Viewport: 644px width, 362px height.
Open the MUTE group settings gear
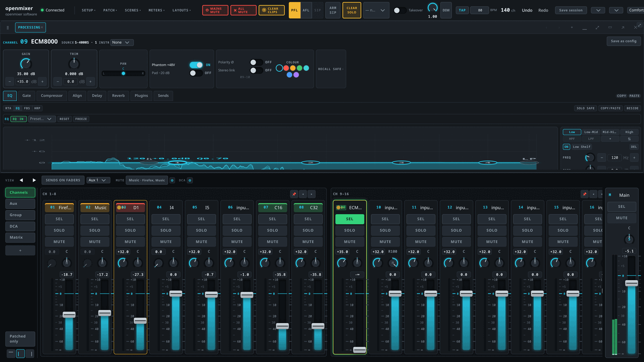[172, 180]
